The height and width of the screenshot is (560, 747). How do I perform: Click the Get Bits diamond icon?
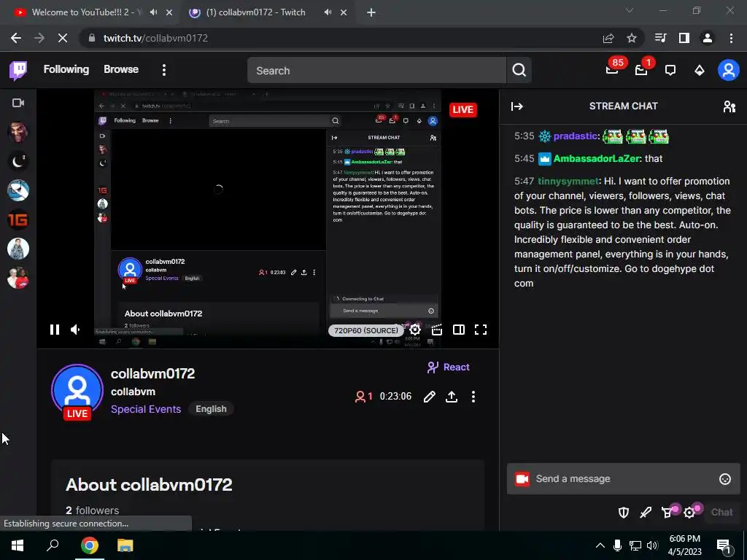coord(700,71)
